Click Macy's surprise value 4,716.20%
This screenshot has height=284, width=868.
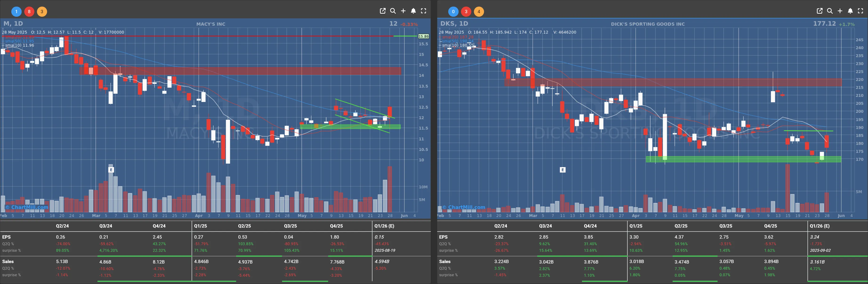(109, 251)
